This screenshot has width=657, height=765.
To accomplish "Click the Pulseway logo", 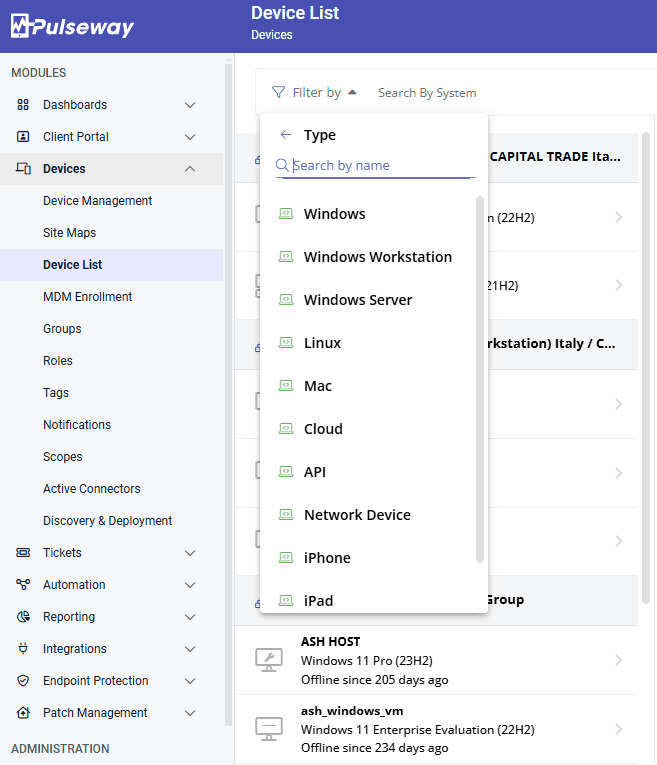I will pos(72,26).
